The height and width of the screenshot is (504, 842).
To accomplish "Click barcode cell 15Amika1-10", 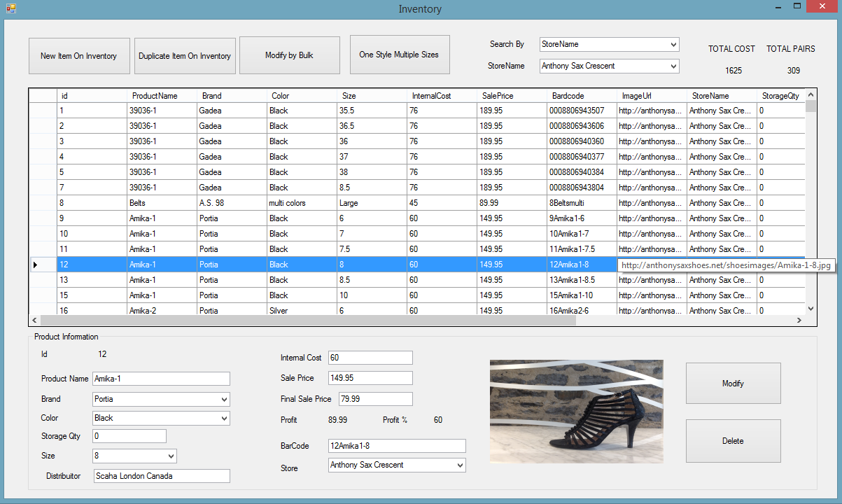I will [582, 295].
